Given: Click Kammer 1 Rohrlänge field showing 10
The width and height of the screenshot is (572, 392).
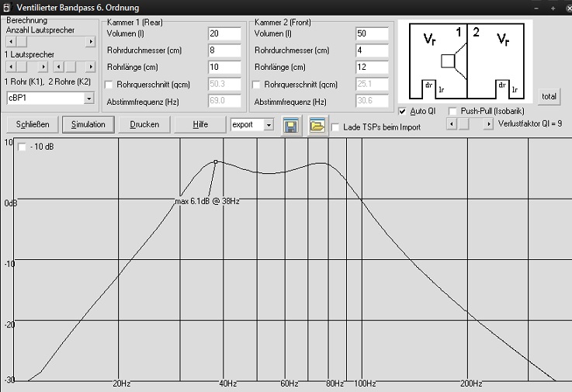Looking at the screenshot, I should click(x=224, y=68).
